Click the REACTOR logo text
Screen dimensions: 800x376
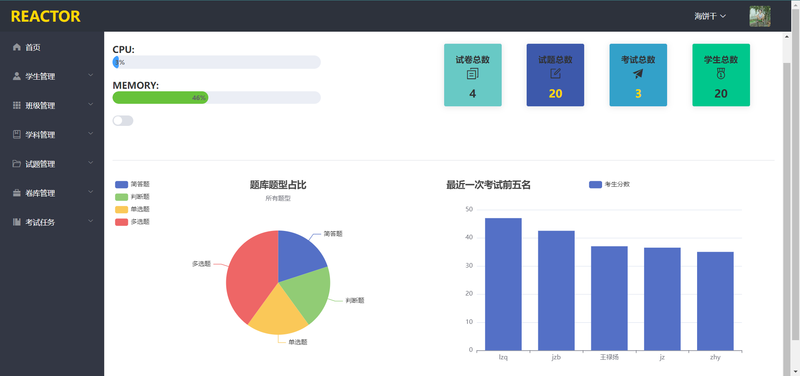pos(45,16)
